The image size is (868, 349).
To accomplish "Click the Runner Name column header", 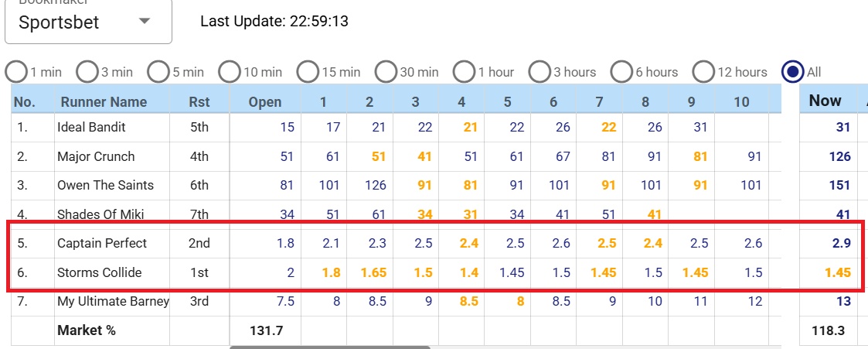I will click(104, 101).
